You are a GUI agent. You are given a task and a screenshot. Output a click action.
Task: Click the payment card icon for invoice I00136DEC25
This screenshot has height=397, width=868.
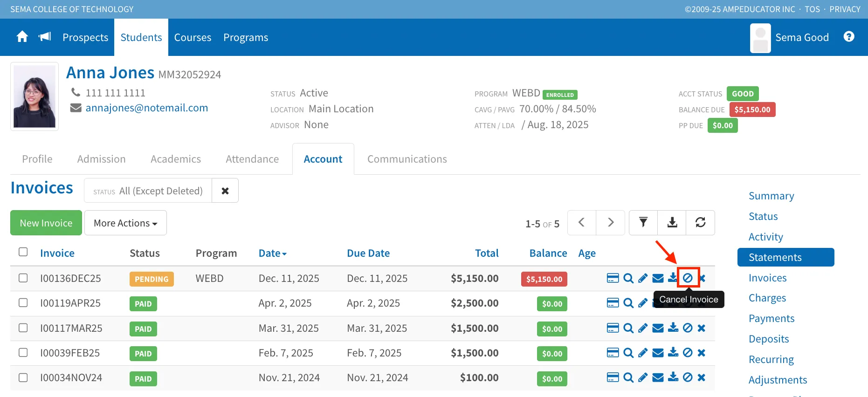(613, 278)
